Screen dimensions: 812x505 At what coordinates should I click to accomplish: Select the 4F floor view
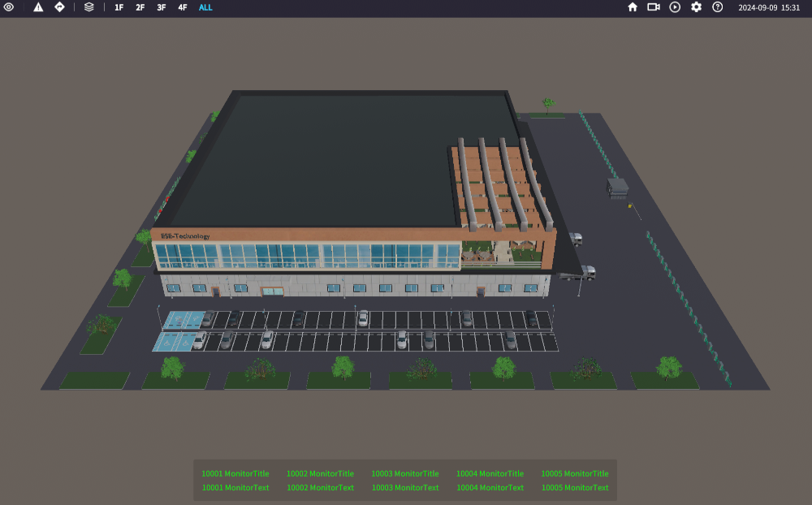tap(183, 7)
